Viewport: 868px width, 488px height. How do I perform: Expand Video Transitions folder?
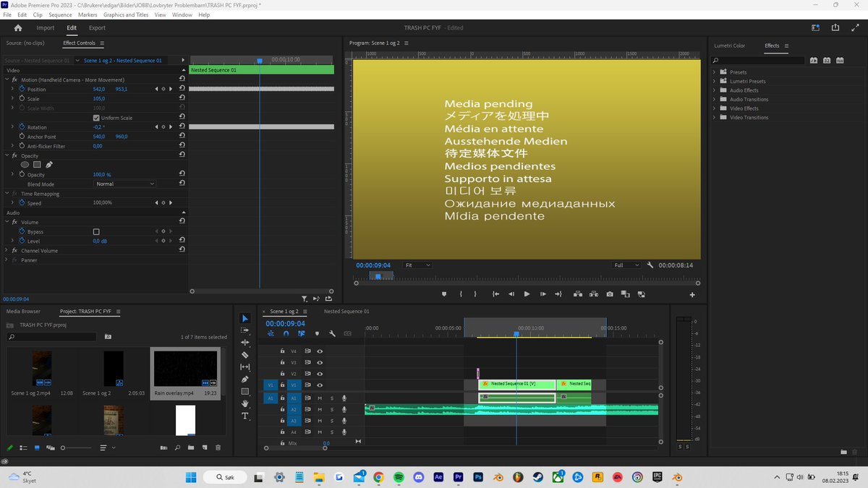tap(715, 117)
